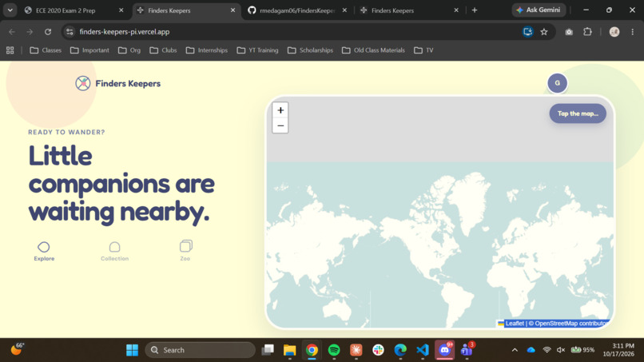Switch to the rmedagam06/FindersKeepers GitHub tab
This screenshot has height=362, width=644.
pos(297,10)
